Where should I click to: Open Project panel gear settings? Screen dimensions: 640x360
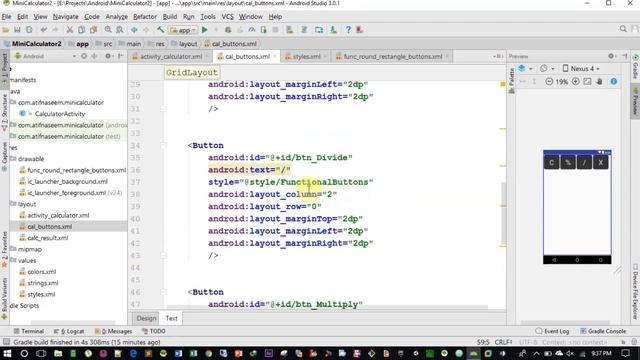[x=108, y=56]
